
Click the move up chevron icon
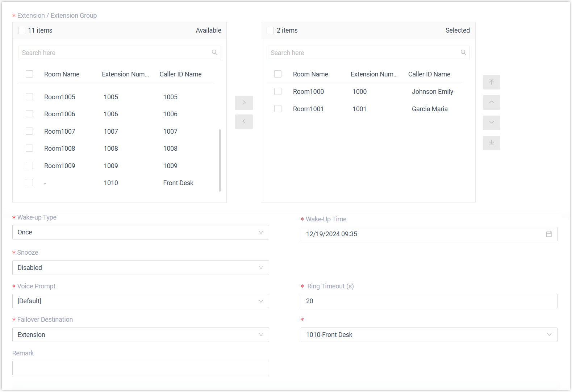click(491, 103)
